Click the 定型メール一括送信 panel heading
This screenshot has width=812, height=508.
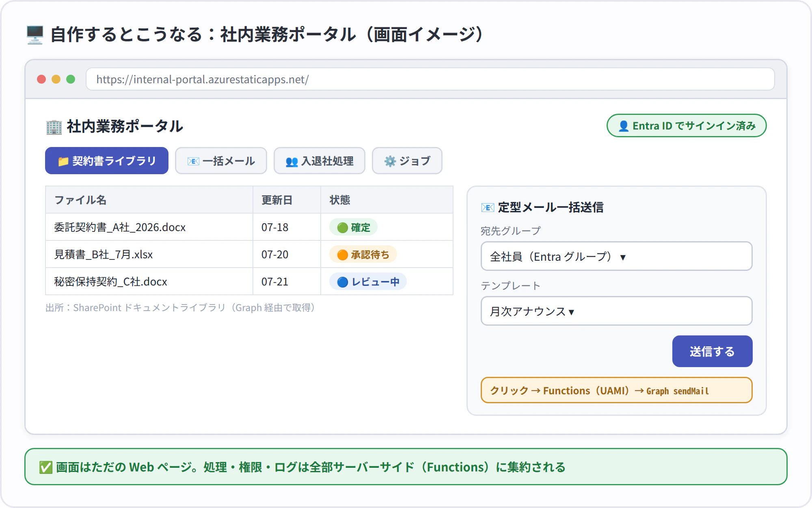point(542,207)
